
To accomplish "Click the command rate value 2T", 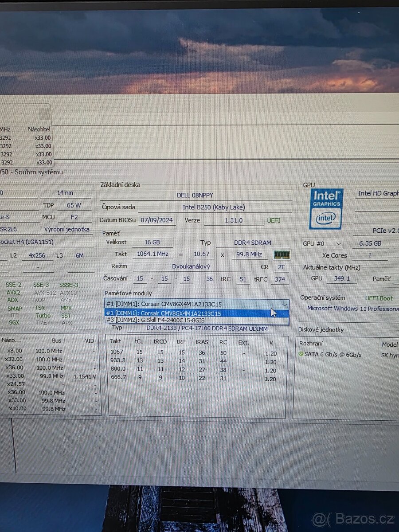I will 281,267.
